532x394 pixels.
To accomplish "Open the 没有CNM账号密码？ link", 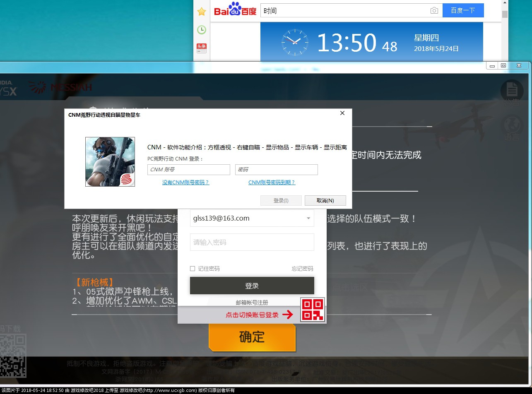I will tap(186, 183).
